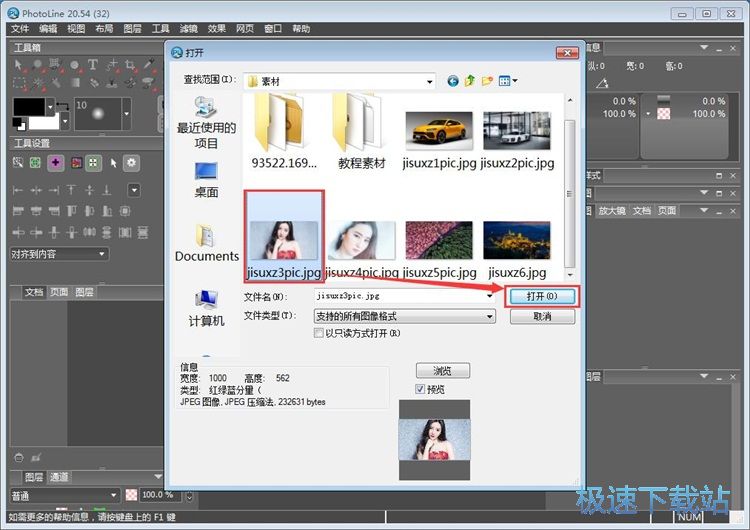Create a new folder in dialog
This screenshot has width=750, height=530.
point(487,80)
